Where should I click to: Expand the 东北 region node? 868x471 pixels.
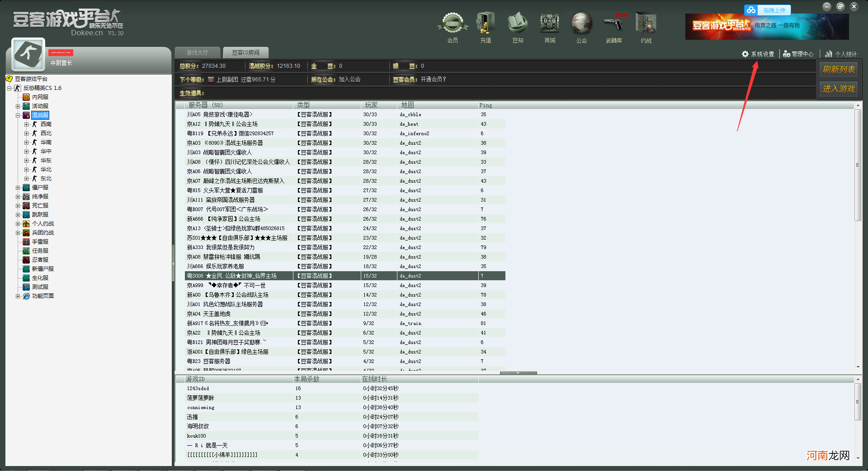coord(27,179)
